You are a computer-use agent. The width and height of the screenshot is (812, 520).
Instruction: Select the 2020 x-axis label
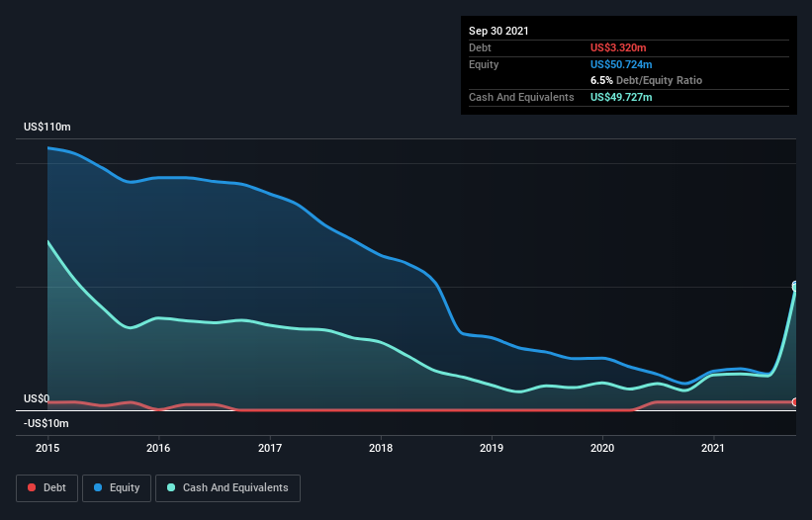click(602, 448)
